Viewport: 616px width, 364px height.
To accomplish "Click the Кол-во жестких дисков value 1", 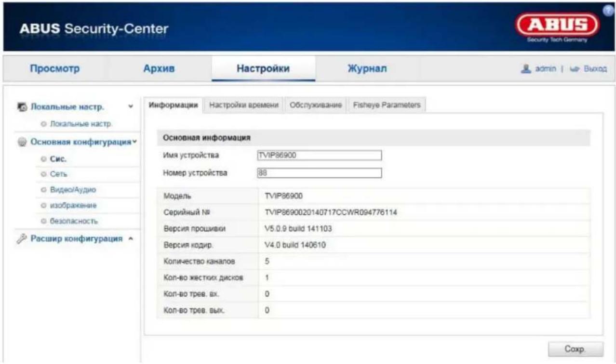I will click(x=267, y=278).
